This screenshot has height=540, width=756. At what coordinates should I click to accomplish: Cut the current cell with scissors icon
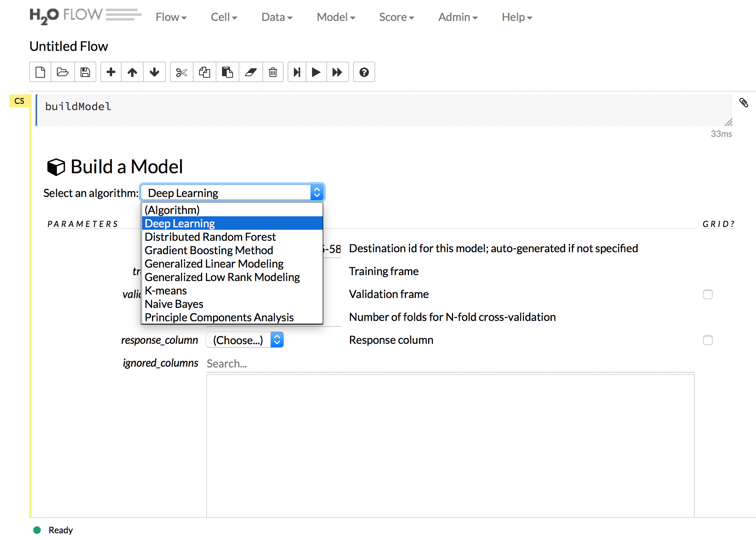tap(182, 72)
